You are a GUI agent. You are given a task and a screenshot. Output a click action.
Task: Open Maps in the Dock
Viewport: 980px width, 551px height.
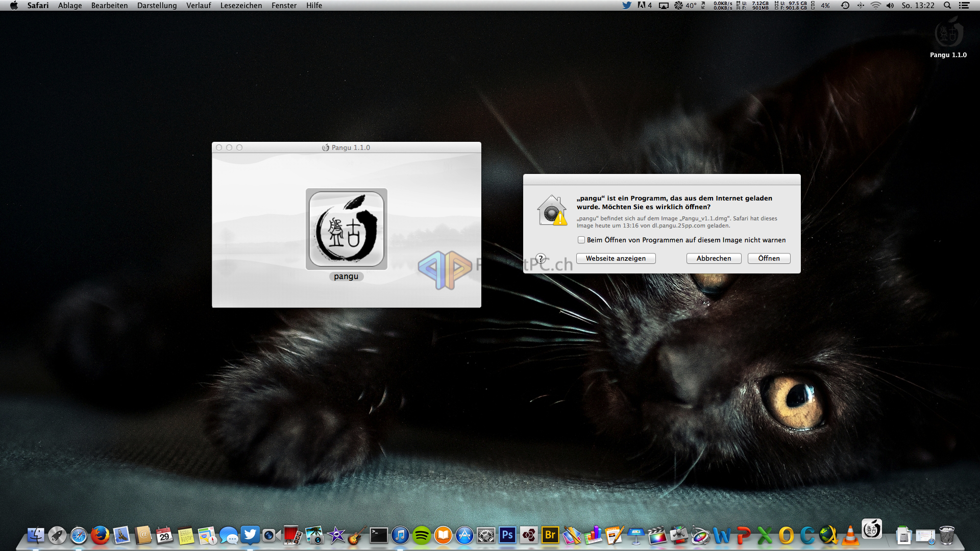(x=207, y=535)
